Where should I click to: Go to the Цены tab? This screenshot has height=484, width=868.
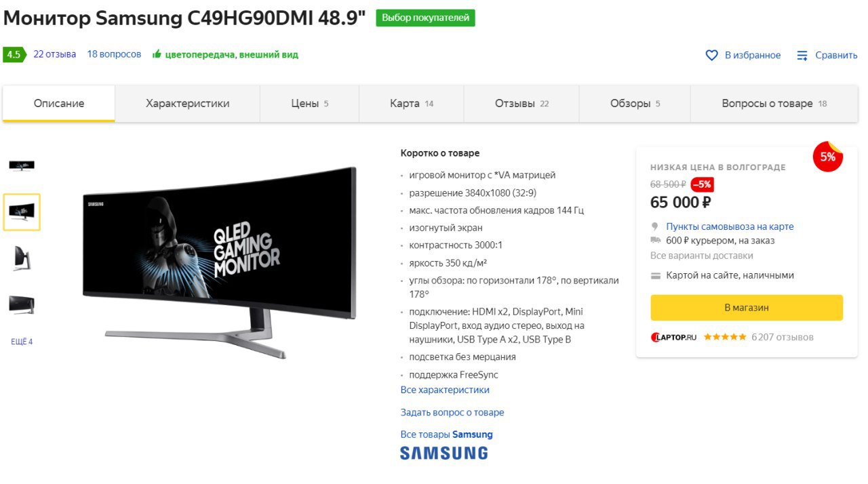310,104
